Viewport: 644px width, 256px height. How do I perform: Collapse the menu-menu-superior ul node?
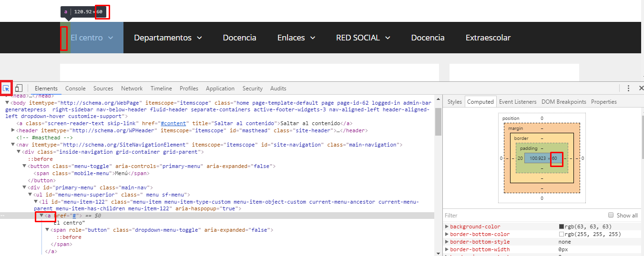30,195
